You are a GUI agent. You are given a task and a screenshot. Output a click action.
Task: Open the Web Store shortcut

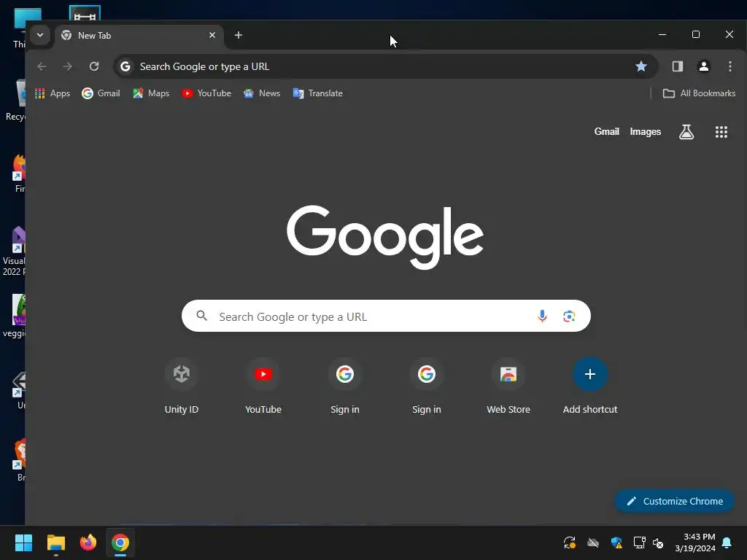pyautogui.click(x=508, y=386)
